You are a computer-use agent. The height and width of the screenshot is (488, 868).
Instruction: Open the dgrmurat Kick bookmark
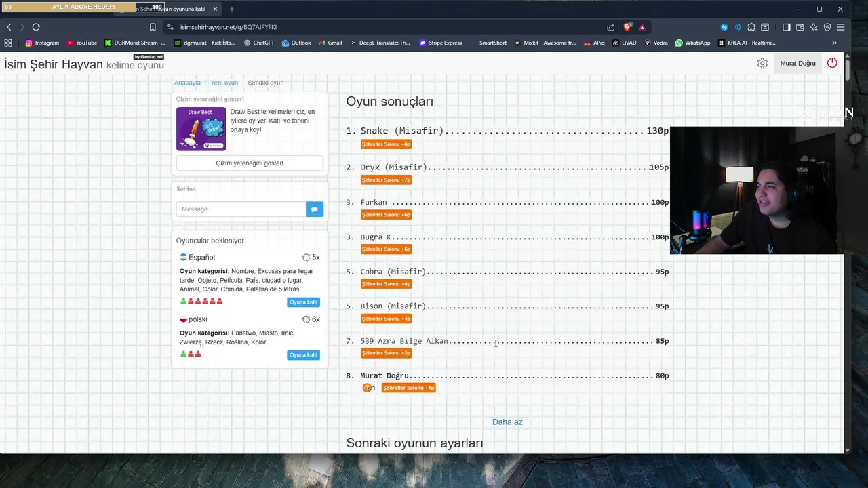(205, 43)
